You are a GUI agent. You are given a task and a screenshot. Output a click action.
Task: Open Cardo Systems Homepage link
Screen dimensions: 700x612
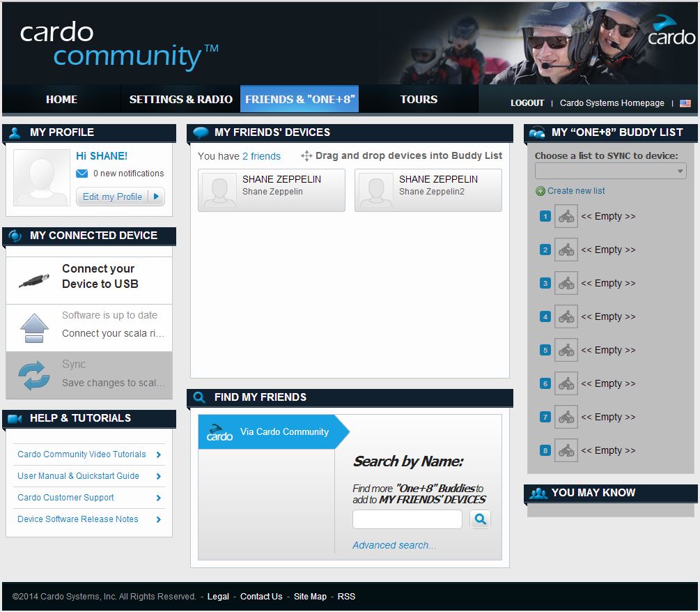612,103
